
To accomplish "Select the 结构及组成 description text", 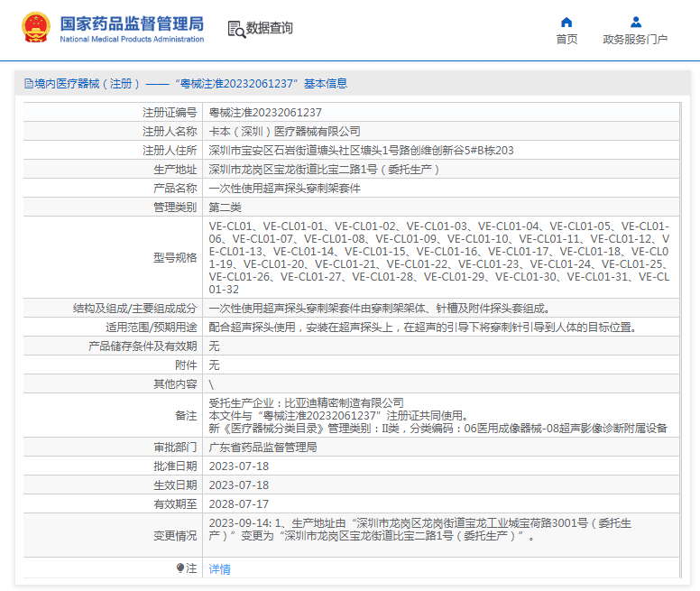I will 382,308.
